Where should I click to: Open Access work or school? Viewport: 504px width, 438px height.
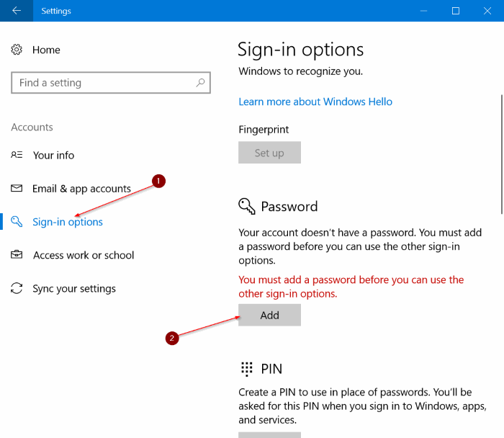pyautogui.click(x=84, y=255)
